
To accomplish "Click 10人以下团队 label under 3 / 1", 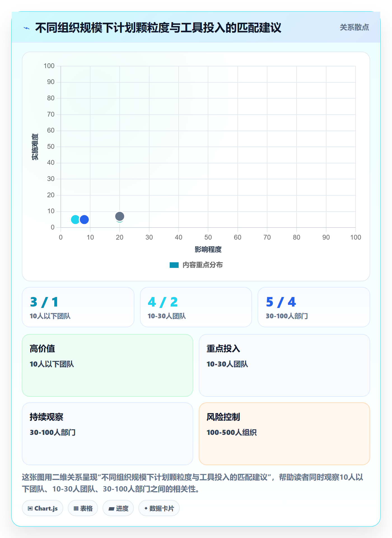I will click(x=50, y=316).
